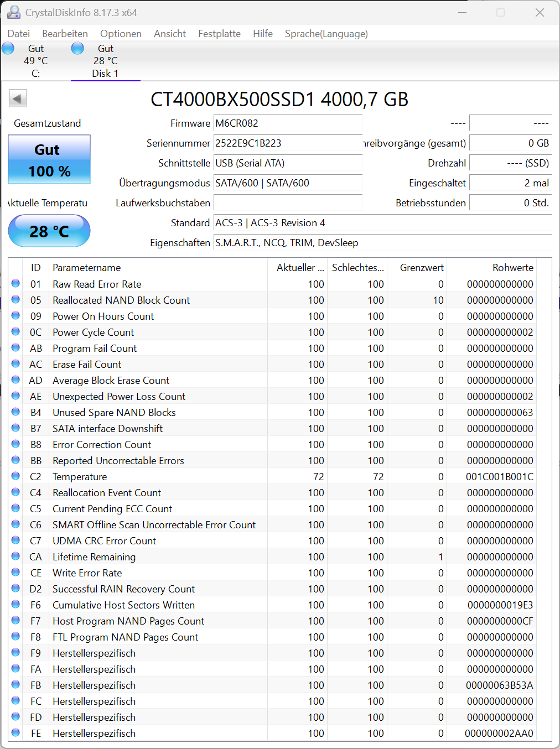Close the CrystalDiskInfo window
The image size is (560, 749).
click(x=540, y=12)
